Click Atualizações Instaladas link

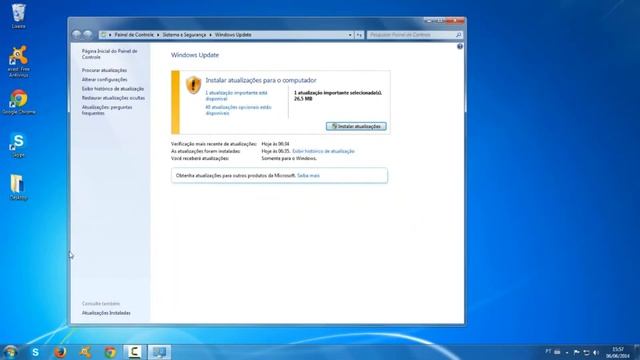pos(106,313)
